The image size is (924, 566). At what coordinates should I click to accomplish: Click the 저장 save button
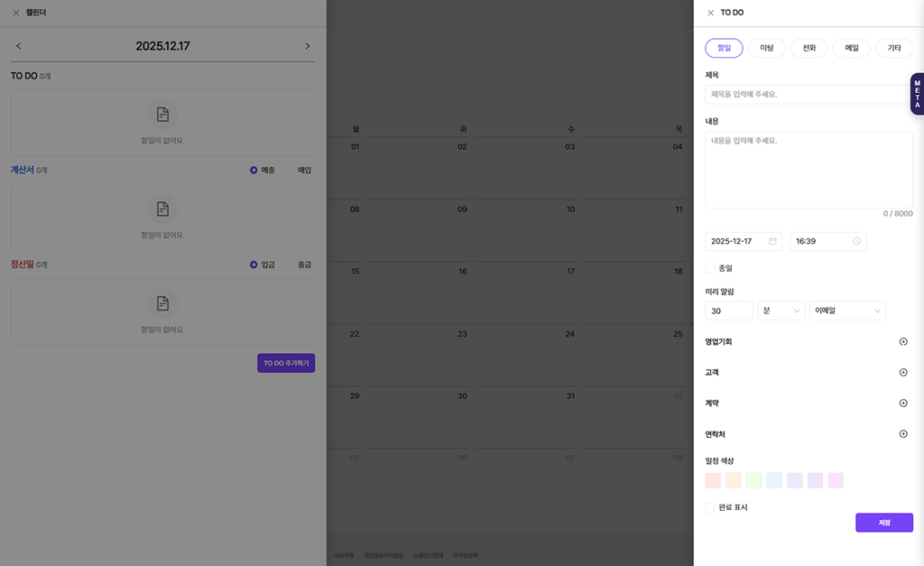pyautogui.click(x=883, y=523)
